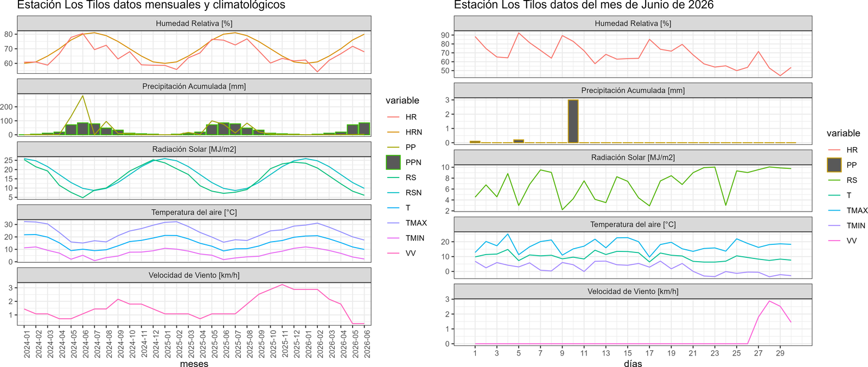The height and width of the screenshot is (367, 868).
Task: Select the right 'Precipitación Acumulada [mm]' header
Action: [x=633, y=91]
